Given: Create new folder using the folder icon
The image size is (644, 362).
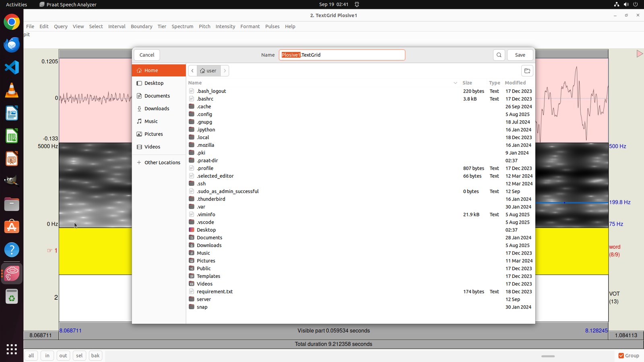Looking at the screenshot, I should pos(527,71).
